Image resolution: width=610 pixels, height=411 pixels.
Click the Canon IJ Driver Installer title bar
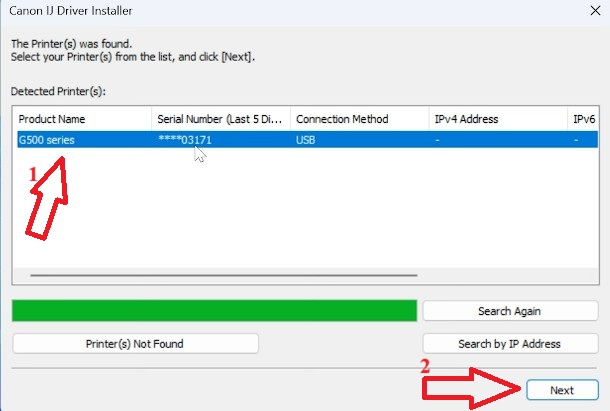292,11
